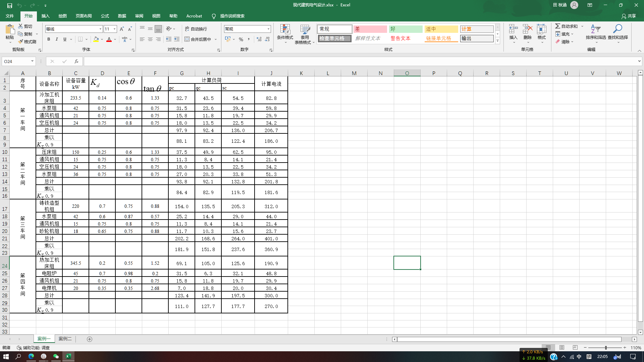644x362 pixels.
Task: Expand the Name Box dropdown arrow
Action: tap(32, 61)
